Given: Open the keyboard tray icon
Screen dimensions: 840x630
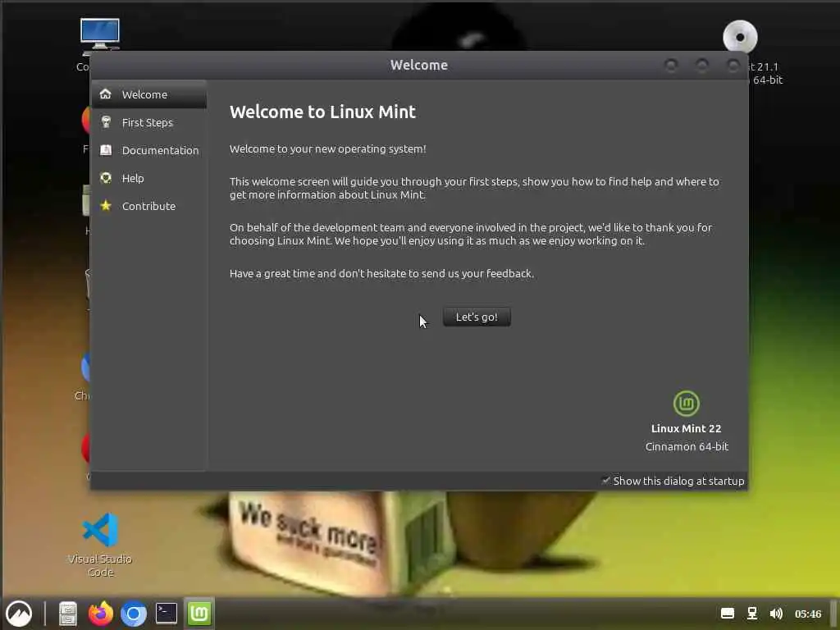Looking at the screenshot, I should [727, 614].
